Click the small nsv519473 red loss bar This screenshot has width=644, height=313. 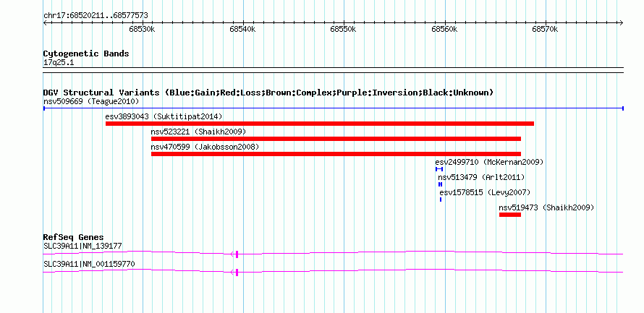pyautogui.click(x=510, y=214)
